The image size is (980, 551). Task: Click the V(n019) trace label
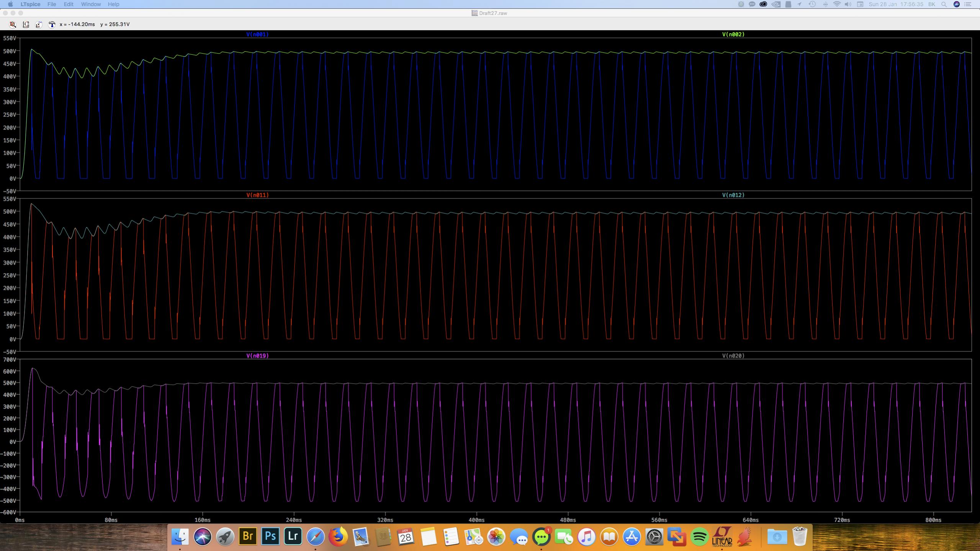coord(257,356)
